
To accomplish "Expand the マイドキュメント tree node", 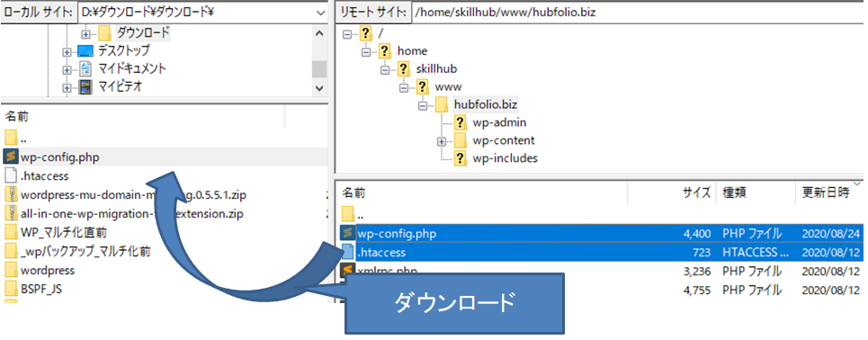I will [67, 69].
